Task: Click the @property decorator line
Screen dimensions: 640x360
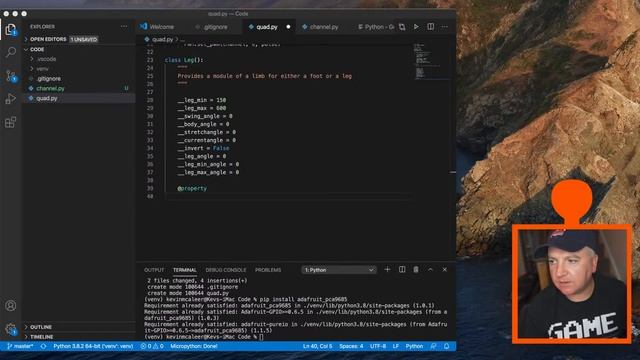Action: [x=192, y=188]
